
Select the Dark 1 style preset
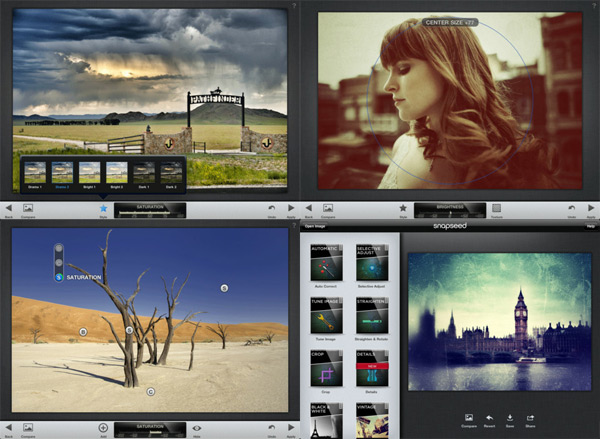point(144,173)
